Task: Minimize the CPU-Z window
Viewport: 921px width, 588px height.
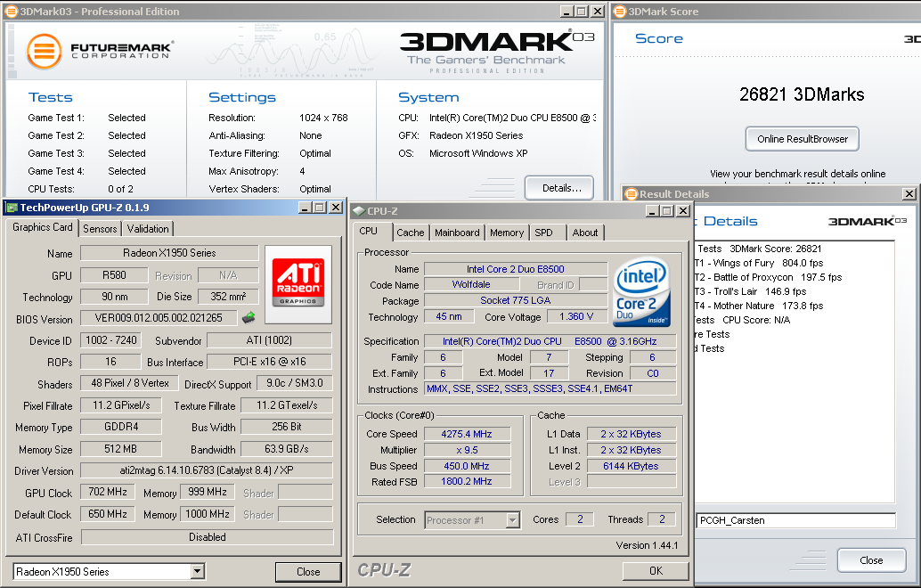Action: (x=652, y=211)
